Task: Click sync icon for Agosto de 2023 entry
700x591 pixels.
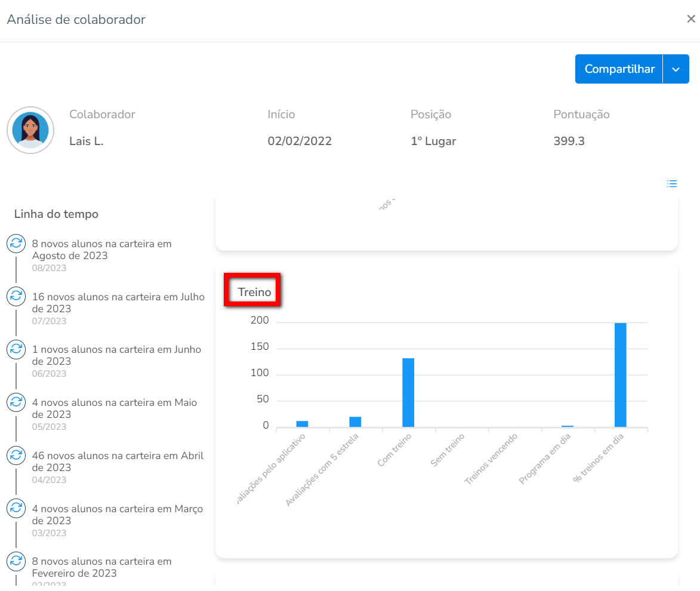Action: click(16, 244)
